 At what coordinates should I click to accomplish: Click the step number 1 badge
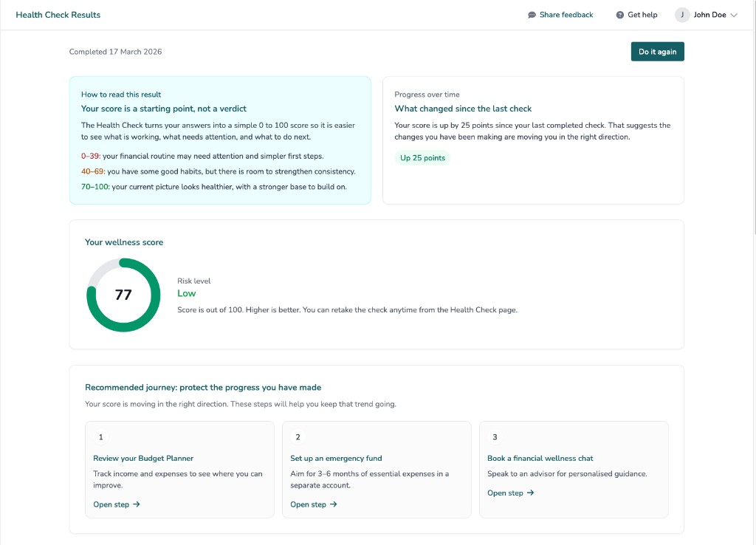coord(100,436)
